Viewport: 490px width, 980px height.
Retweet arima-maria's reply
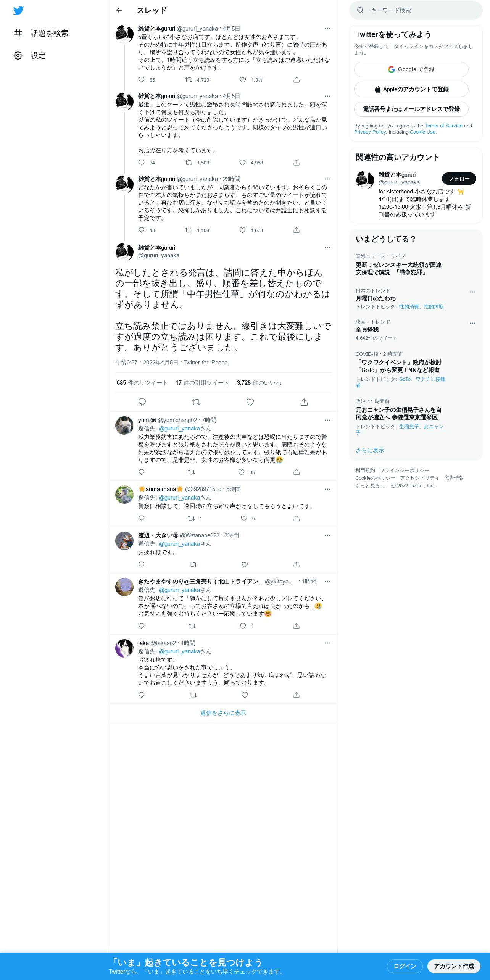(191, 518)
